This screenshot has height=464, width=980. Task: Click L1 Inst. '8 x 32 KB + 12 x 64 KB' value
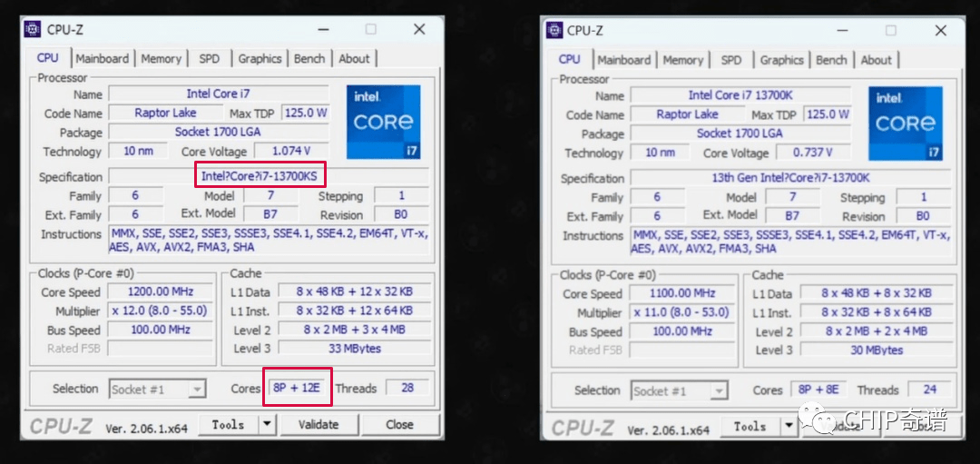pos(355,311)
